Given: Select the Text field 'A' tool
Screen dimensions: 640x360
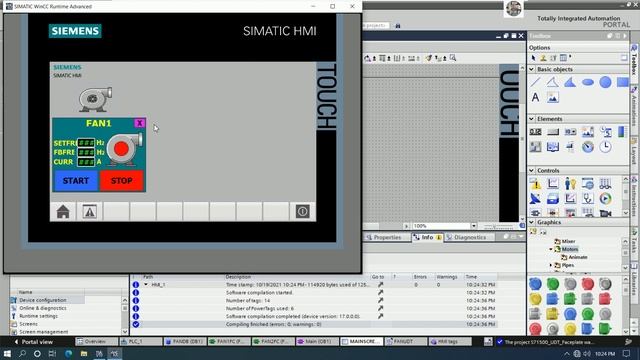Looking at the screenshot, I should tap(535, 97).
